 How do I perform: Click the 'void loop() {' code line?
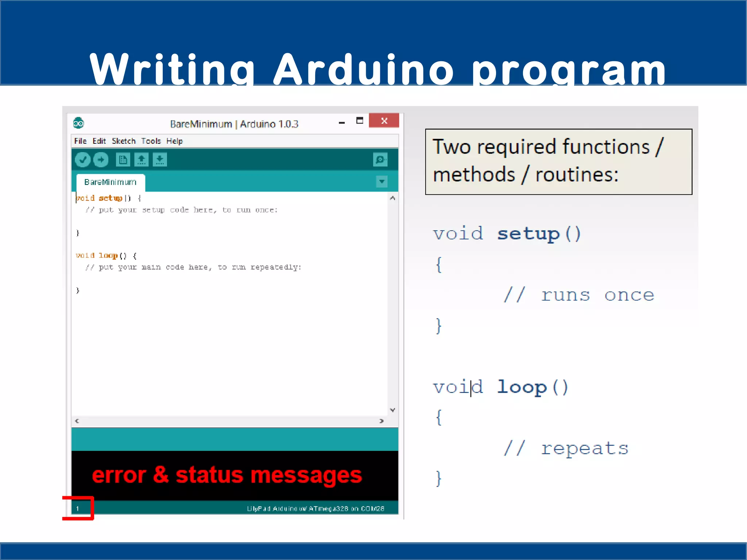point(106,256)
